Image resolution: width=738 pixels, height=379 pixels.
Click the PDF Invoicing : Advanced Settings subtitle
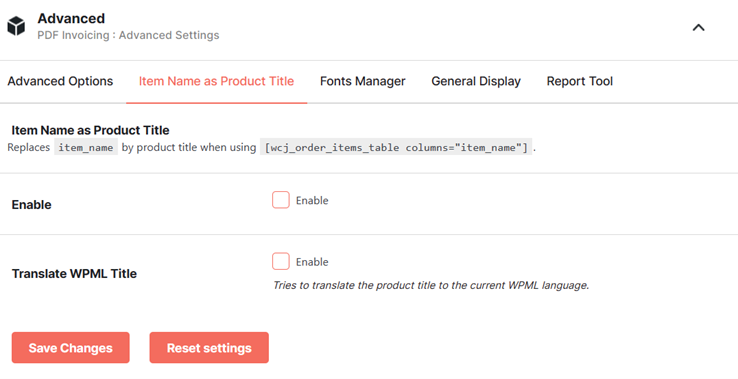[x=128, y=35]
